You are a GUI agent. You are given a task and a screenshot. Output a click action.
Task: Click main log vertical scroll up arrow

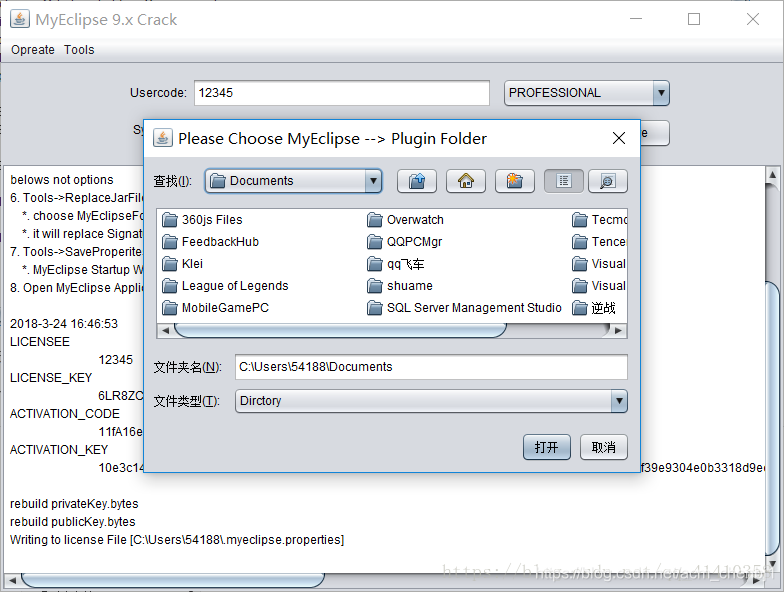click(772, 174)
